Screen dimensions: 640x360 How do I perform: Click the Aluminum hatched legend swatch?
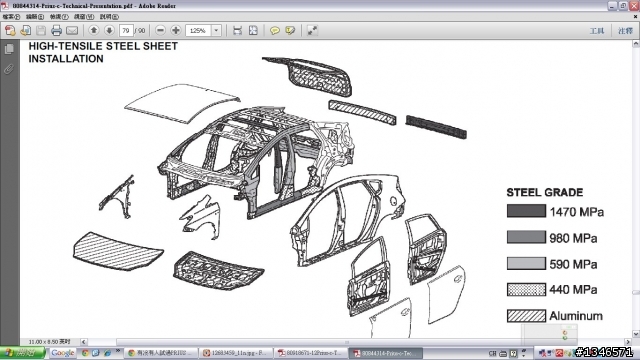tap(526, 316)
